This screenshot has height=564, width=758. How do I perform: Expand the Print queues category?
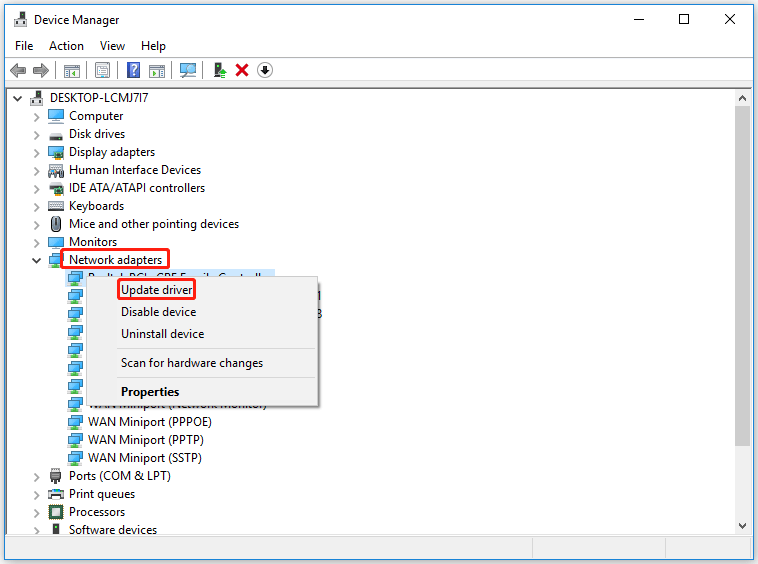click(x=36, y=495)
